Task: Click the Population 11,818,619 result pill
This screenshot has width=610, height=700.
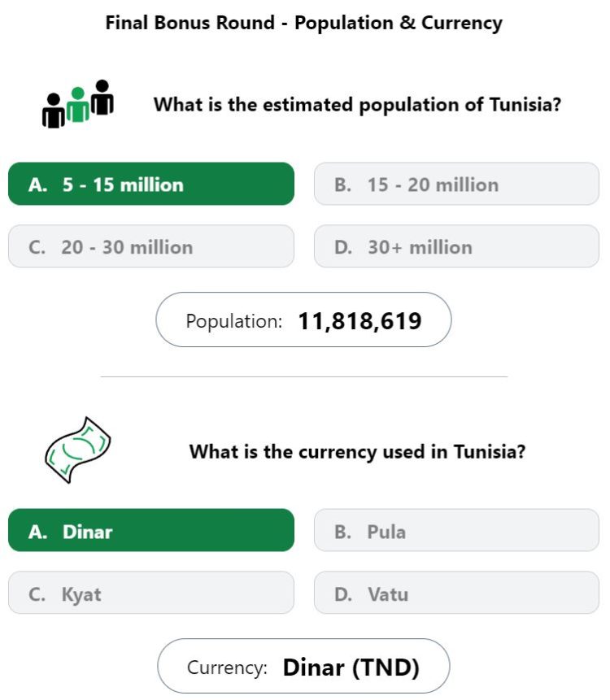Action: (303, 320)
